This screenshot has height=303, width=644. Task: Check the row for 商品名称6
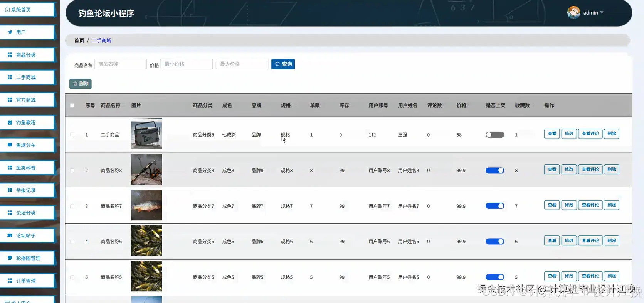(72, 242)
